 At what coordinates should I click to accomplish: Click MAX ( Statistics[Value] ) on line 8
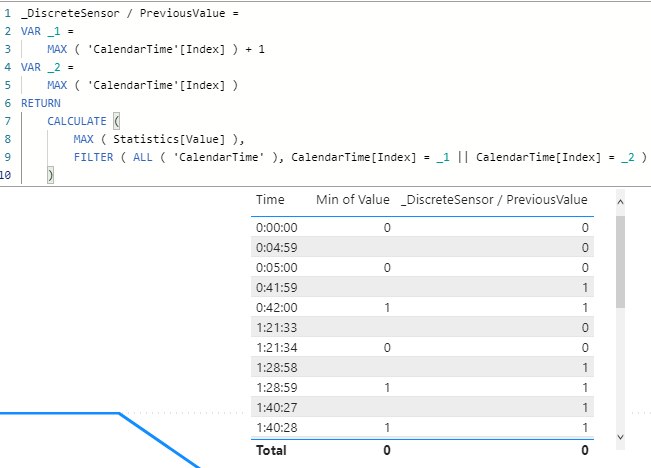point(156,139)
